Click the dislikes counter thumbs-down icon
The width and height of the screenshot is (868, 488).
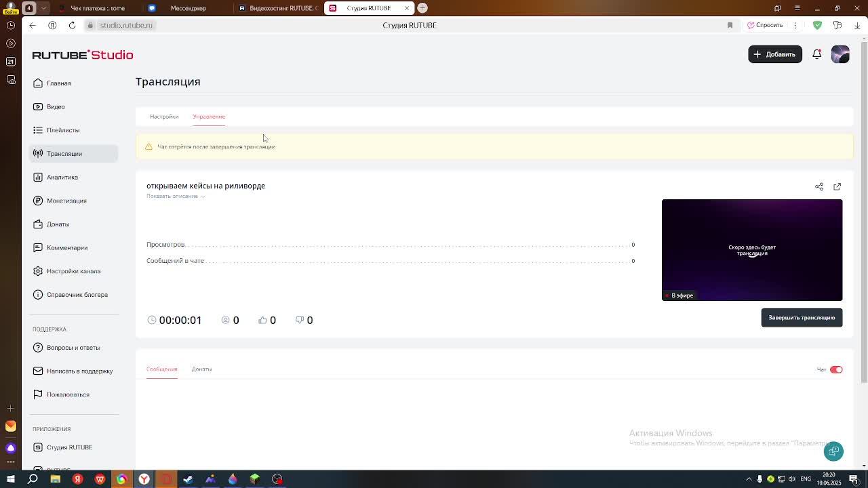point(299,320)
